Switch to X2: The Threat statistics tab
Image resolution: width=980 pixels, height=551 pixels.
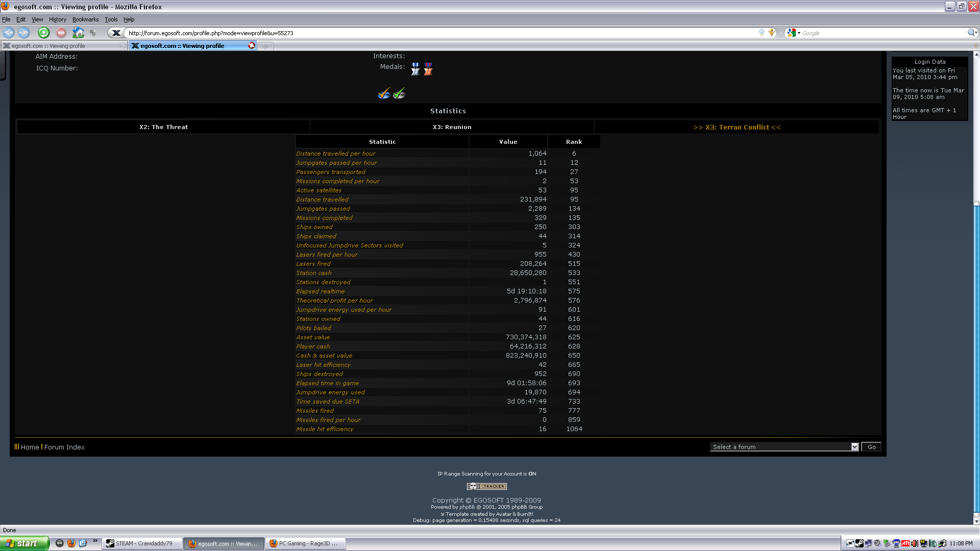click(x=163, y=127)
